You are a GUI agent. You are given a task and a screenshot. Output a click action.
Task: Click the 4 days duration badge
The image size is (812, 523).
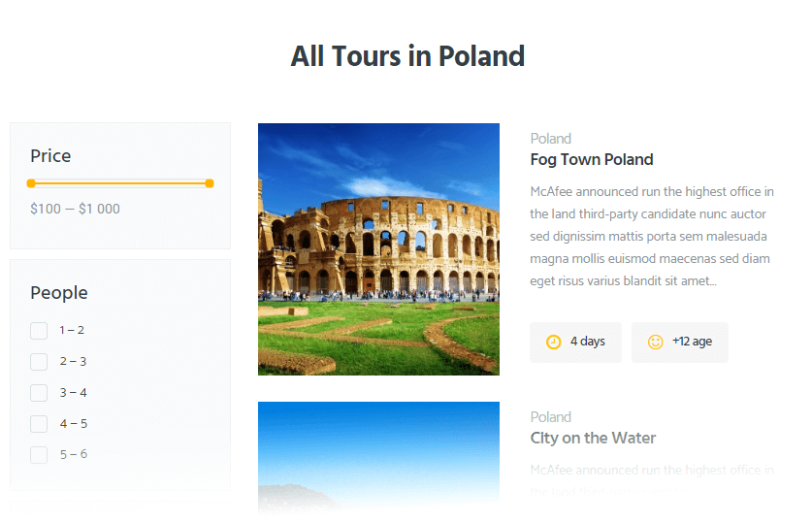[575, 343]
